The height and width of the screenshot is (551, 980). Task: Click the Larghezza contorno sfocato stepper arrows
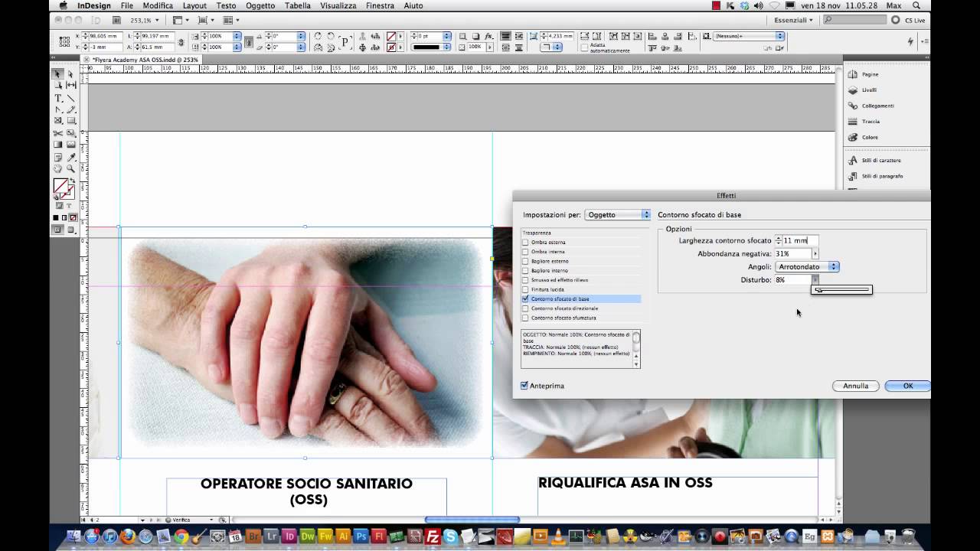pos(779,240)
